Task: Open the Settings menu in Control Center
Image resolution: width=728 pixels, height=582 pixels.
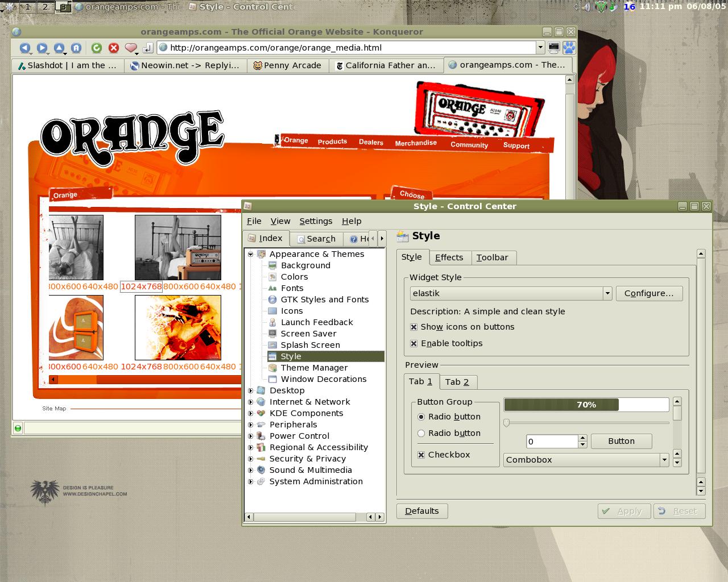Action: 316,221
